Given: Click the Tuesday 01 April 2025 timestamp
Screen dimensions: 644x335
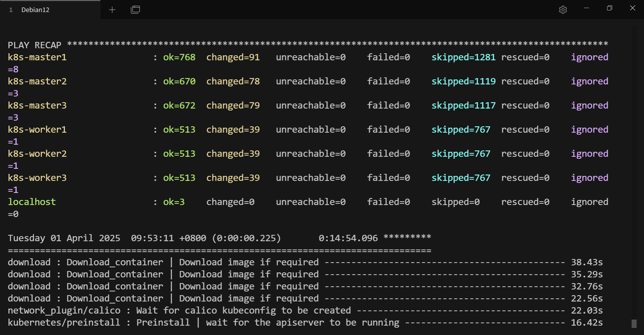Looking at the screenshot, I should click(64, 238).
